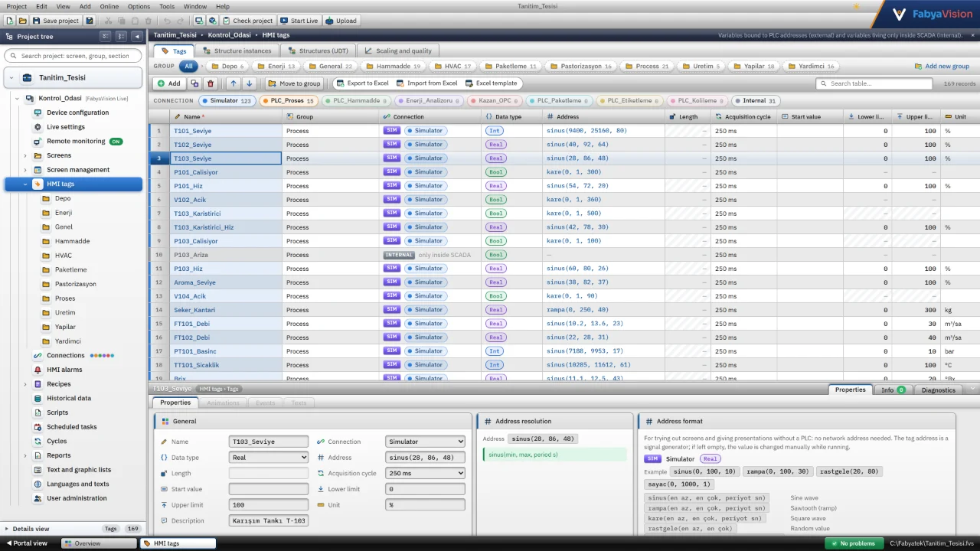Open the Online menu

109,6
